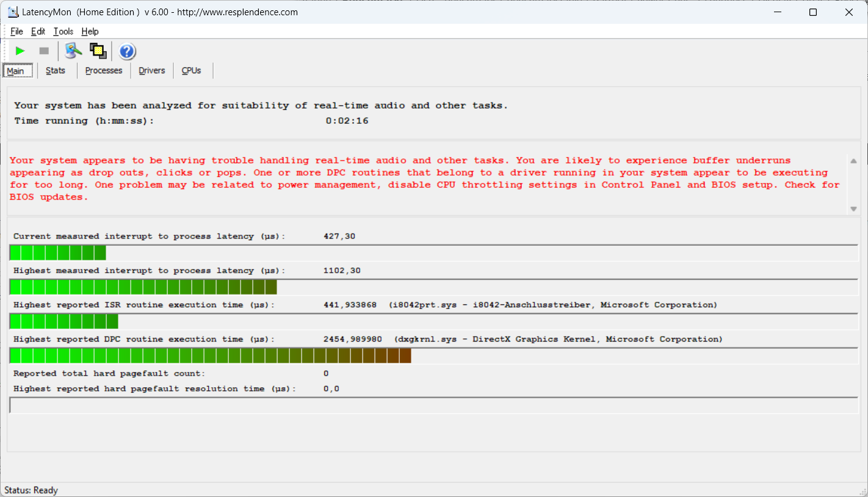Click current latency value 427,30
The height and width of the screenshot is (497, 868).
click(x=339, y=236)
